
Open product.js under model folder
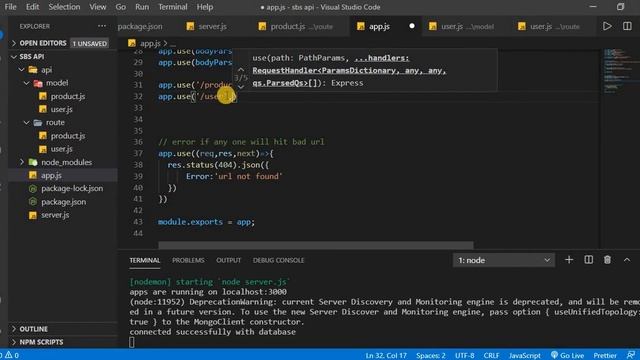[x=68, y=96]
